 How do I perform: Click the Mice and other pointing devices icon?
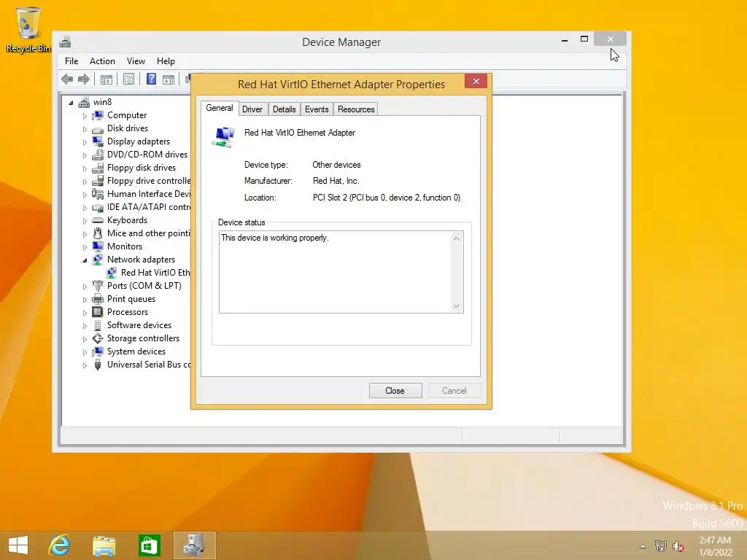tap(98, 233)
